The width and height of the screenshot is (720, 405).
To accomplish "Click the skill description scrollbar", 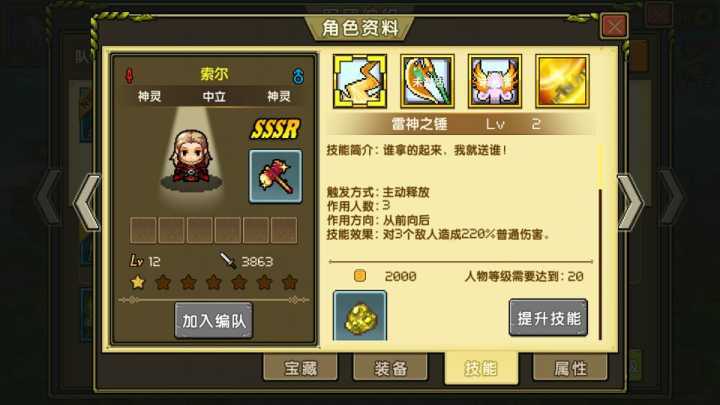I will click(x=600, y=242).
